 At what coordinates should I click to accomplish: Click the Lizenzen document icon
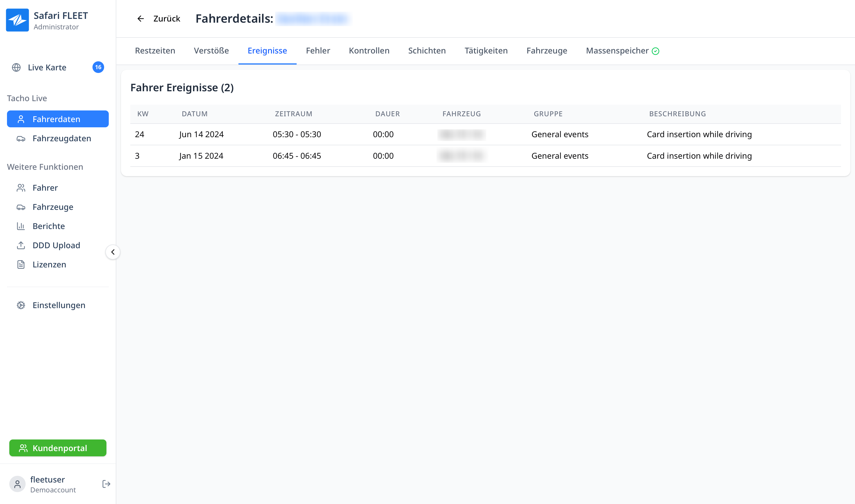coord(21,264)
